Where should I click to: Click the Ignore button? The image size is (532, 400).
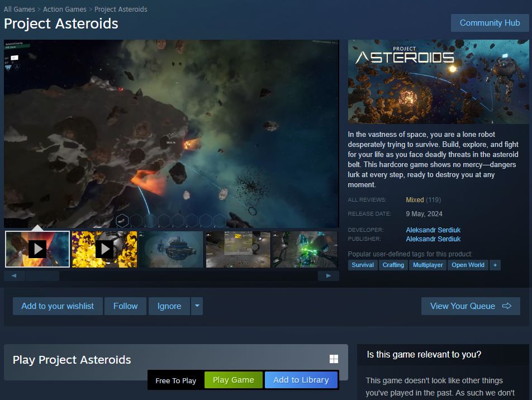(169, 306)
